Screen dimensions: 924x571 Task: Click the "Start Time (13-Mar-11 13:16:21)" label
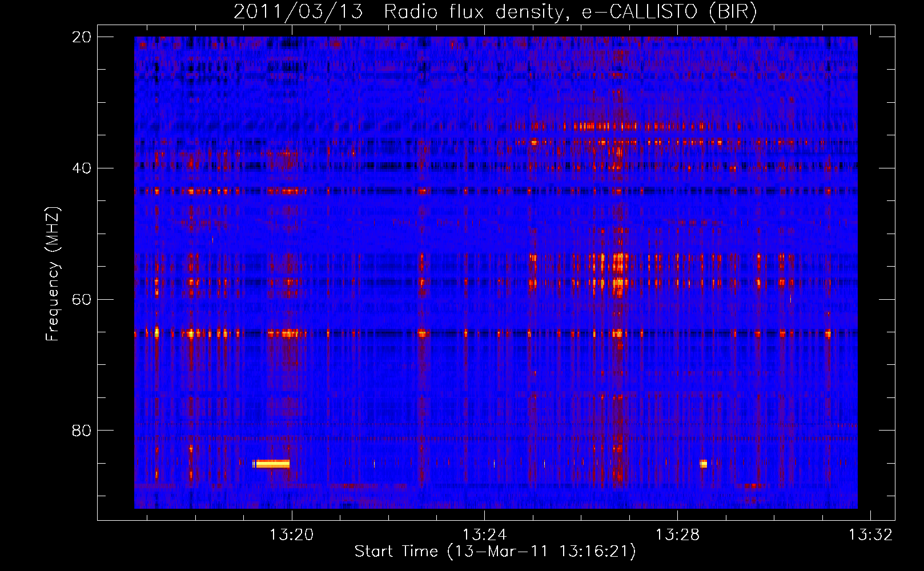tap(495, 552)
